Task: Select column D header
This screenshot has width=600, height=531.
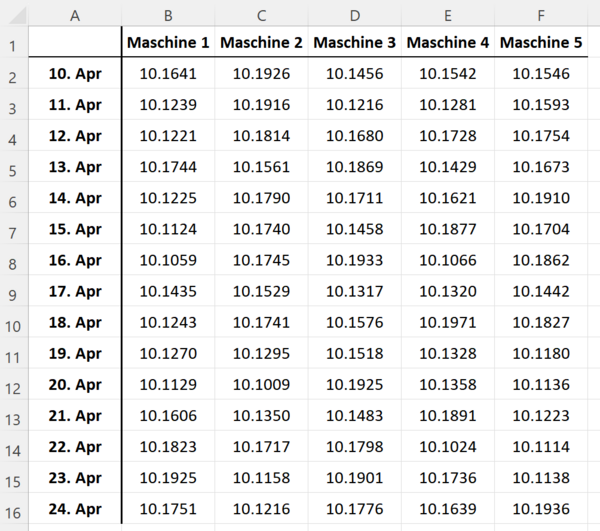Action: pos(355,15)
